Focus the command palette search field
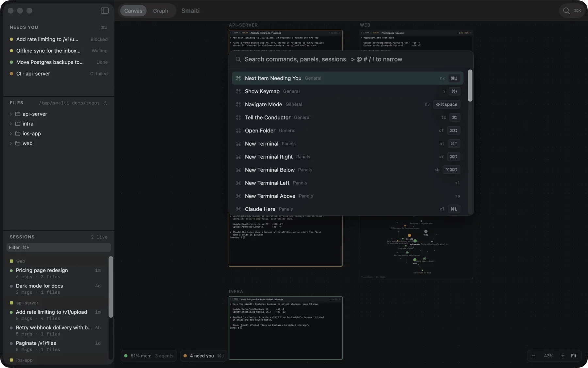Viewport: 588px width, 368px height. [x=351, y=59]
